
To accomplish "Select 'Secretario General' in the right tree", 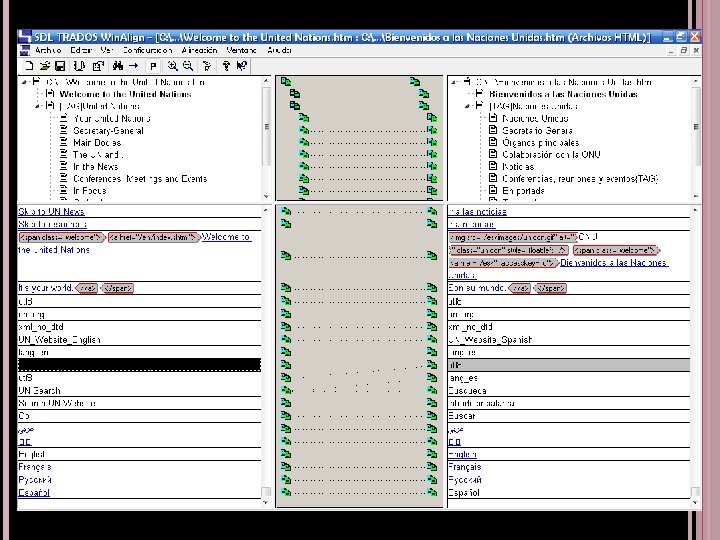I will tap(537, 130).
